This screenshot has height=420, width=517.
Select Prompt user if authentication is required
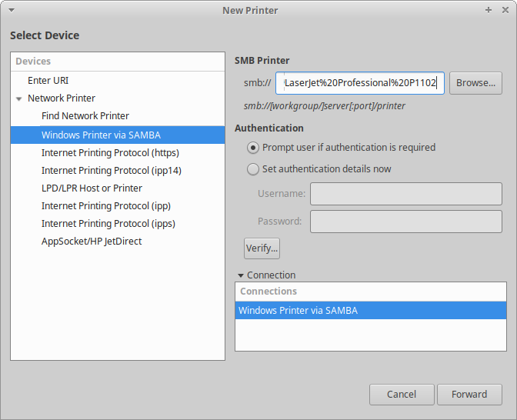click(x=253, y=147)
